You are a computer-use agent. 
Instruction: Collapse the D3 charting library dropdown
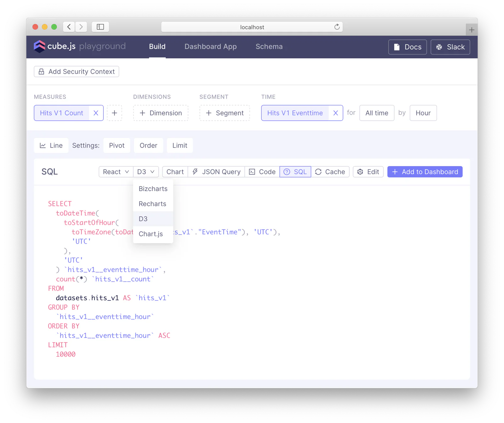(x=146, y=172)
